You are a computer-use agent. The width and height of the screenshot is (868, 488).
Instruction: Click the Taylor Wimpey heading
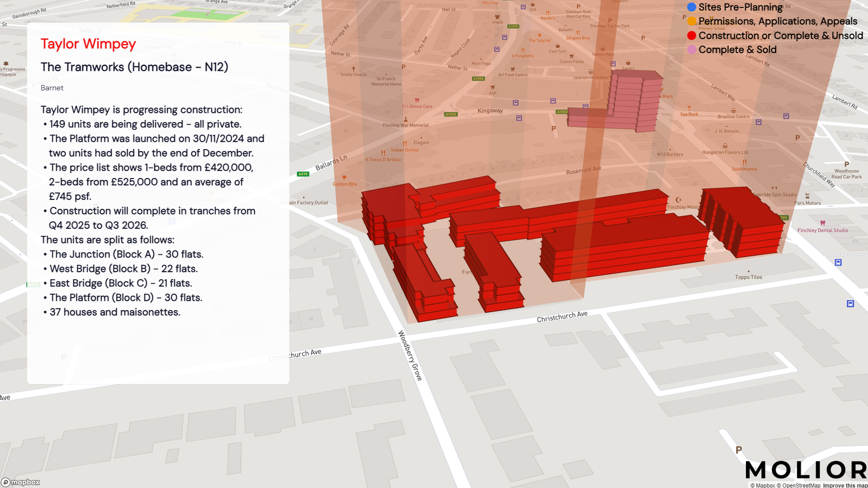point(88,44)
